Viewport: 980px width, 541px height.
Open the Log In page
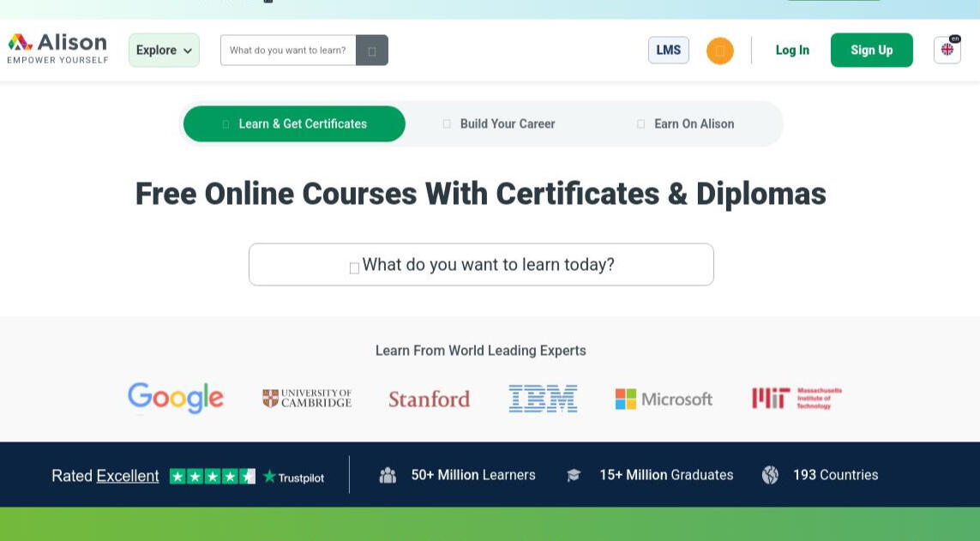coord(792,50)
